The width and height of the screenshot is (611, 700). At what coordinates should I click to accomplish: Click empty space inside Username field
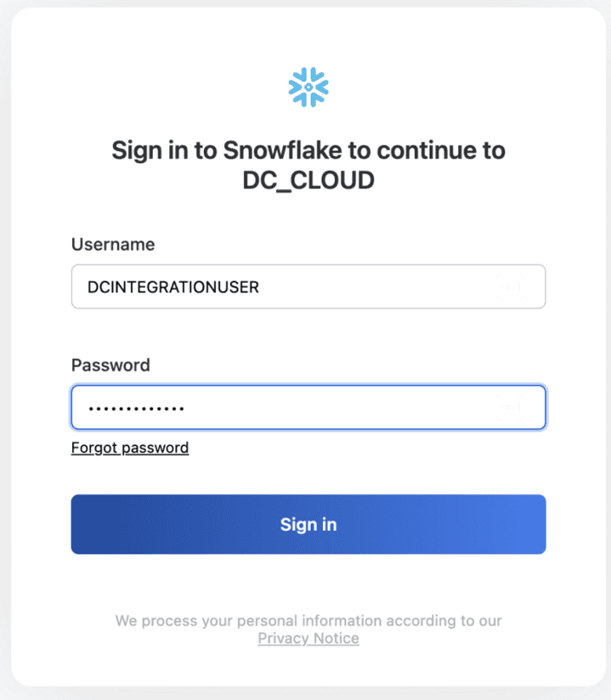(373, 286)
